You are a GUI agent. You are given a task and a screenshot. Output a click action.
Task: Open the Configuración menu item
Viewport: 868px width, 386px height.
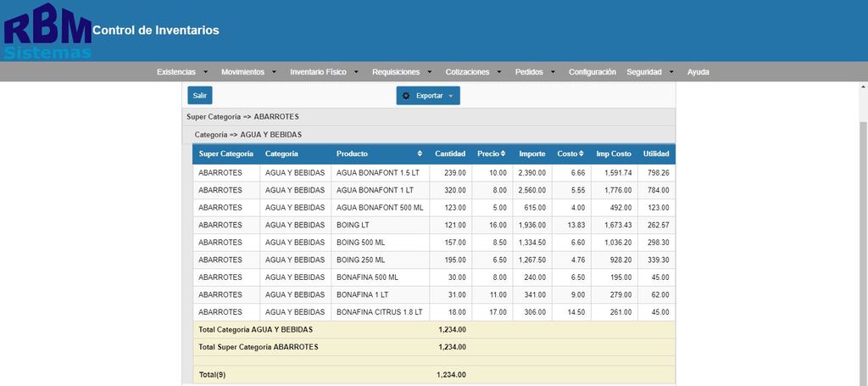[593, 72]
